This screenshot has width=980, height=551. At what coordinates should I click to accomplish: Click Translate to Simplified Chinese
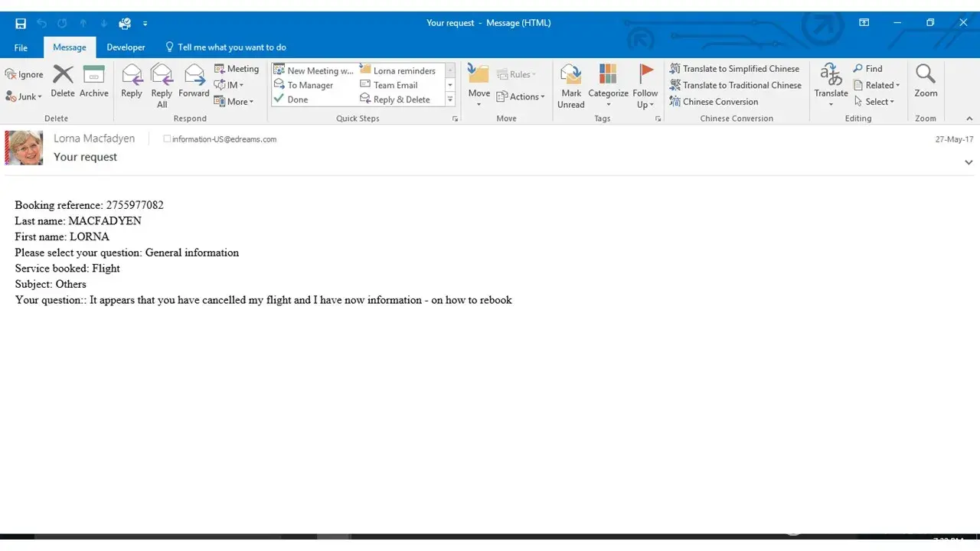[734, 69]
